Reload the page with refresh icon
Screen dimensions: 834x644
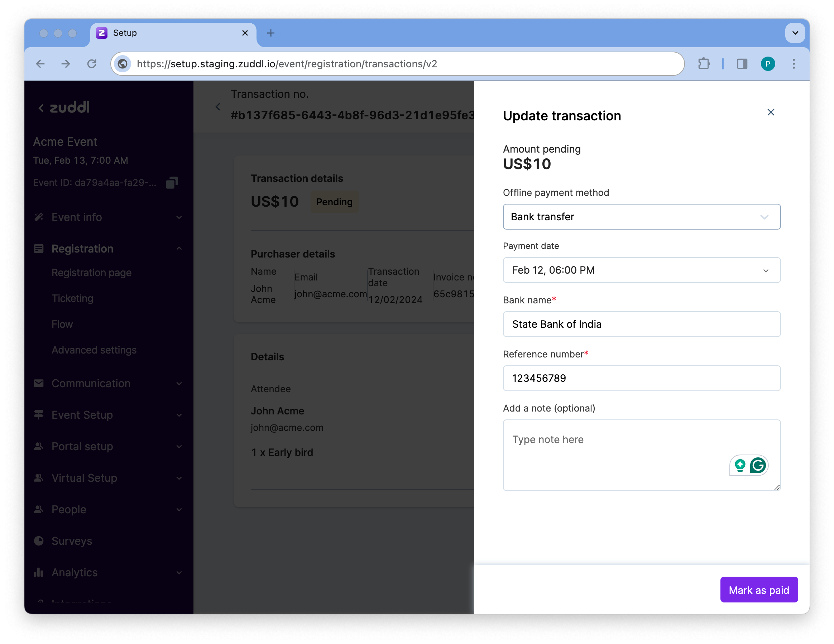point(92,64)
